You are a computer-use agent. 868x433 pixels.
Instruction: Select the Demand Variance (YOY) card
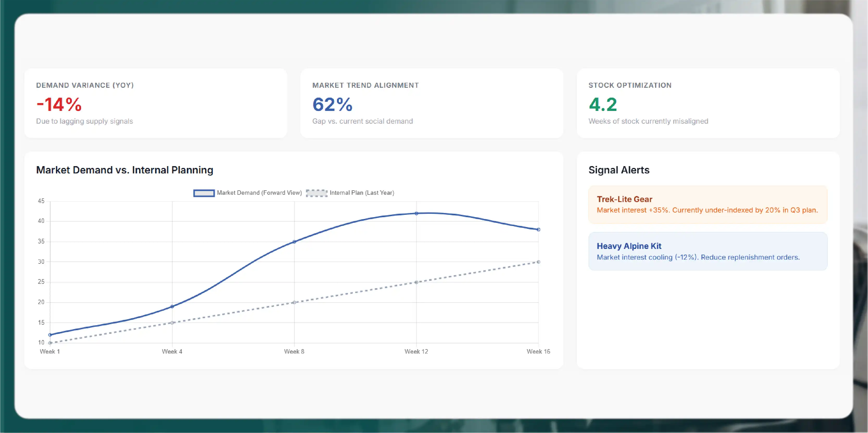point(156,103)
